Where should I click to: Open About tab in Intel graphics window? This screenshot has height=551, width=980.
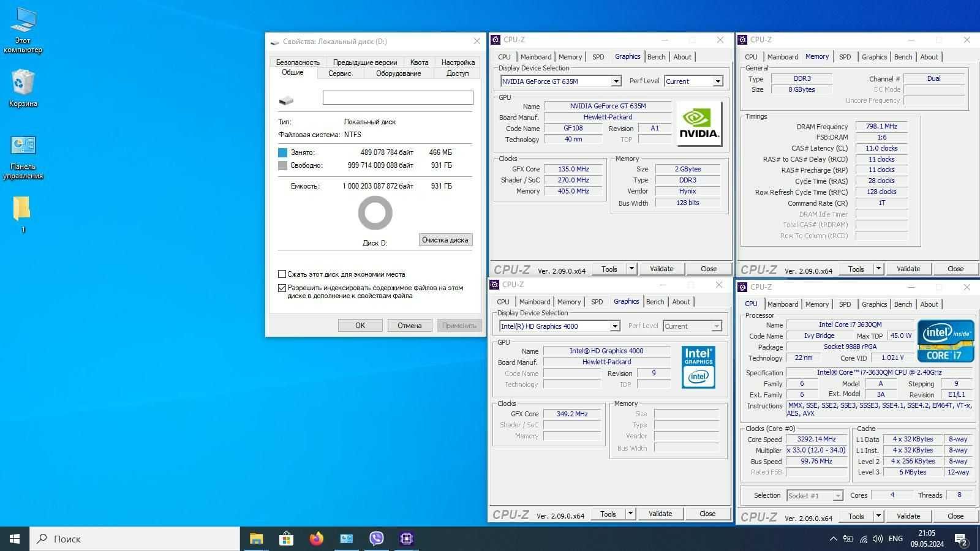point(681,302)
